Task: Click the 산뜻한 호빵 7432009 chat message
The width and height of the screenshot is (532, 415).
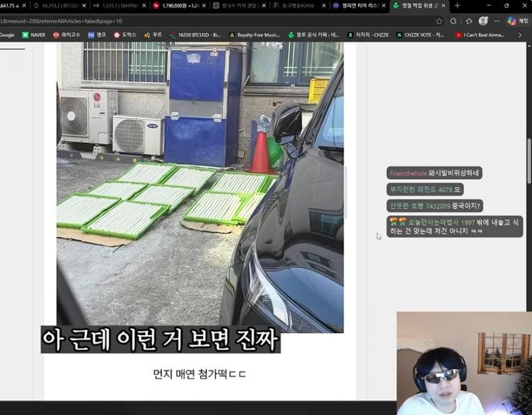Action: (435, 206)
